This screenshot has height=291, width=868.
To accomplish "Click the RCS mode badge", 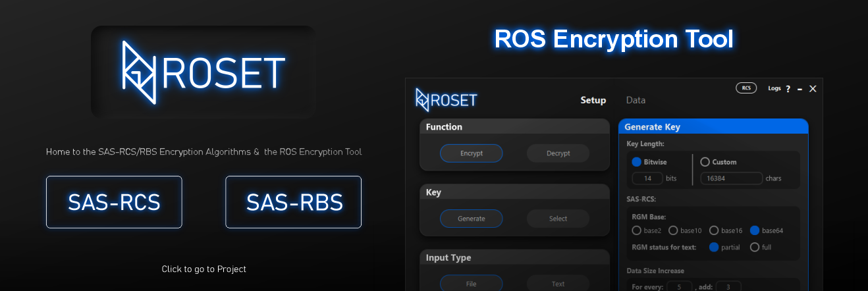I will point(746,88).
